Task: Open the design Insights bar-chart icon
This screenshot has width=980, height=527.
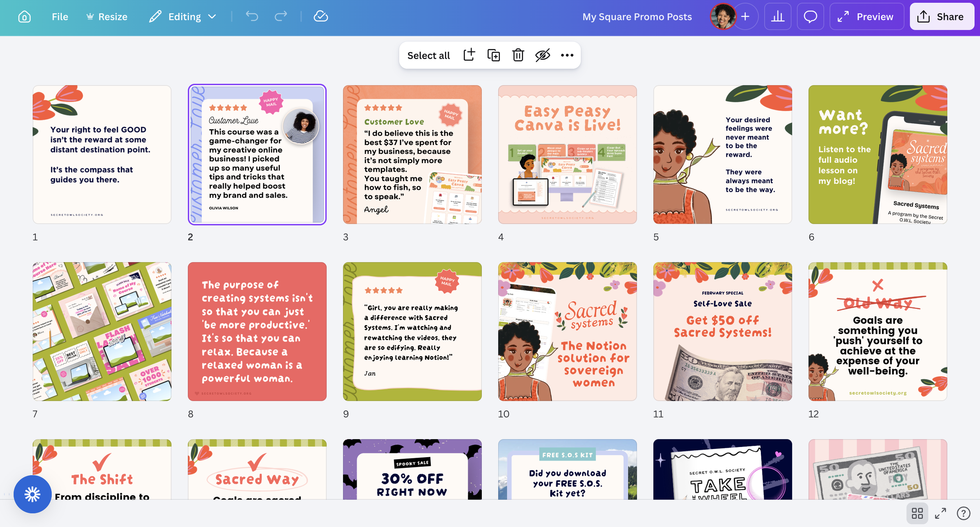Action: [778, 16]
